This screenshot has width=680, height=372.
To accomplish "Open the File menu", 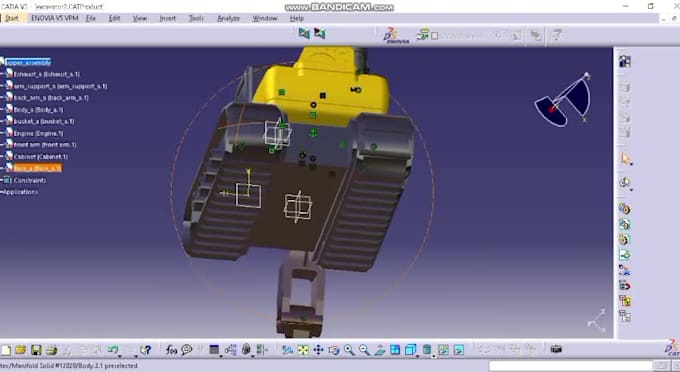I will point(91,18).
